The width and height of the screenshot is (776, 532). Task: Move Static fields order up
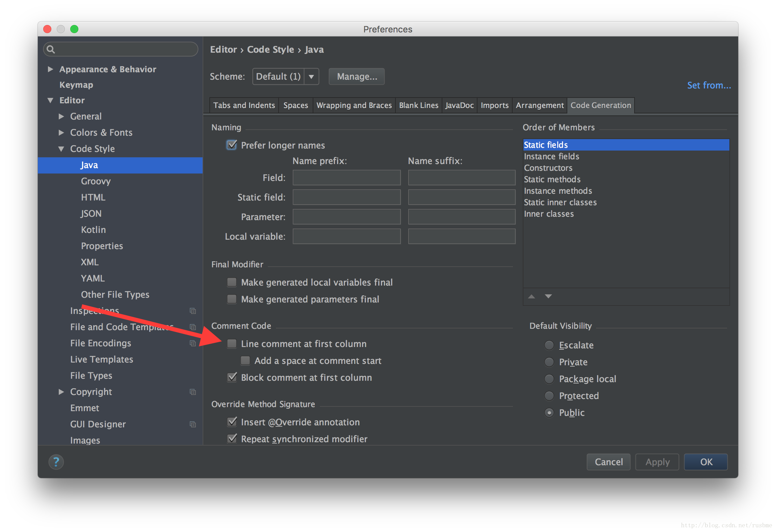click(x=531, y=296)
